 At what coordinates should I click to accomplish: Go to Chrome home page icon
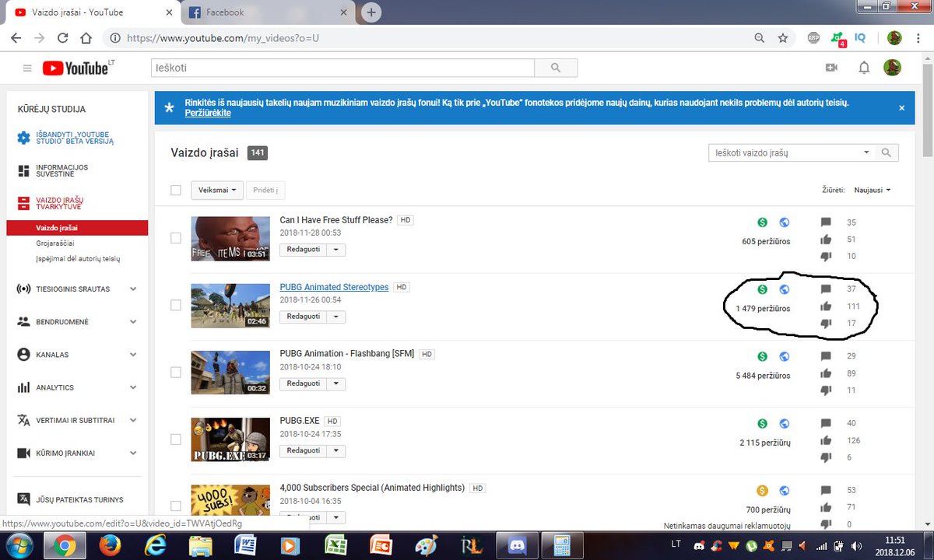[x=86, y=37]
